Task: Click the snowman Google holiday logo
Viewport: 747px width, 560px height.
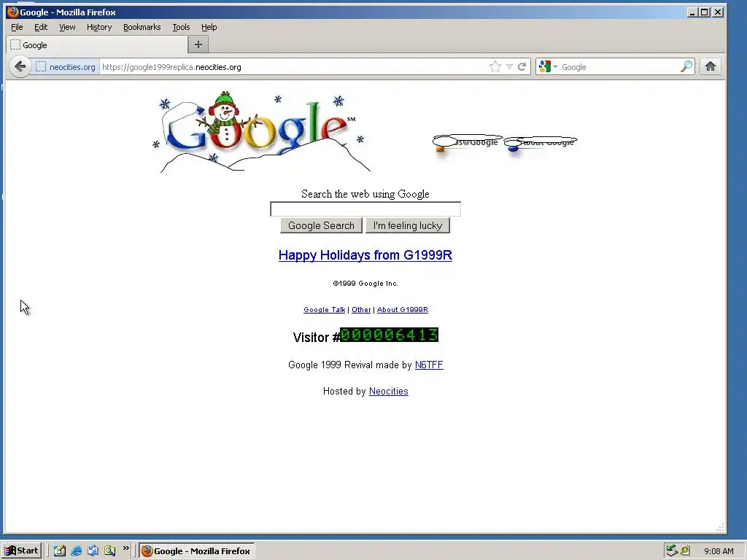Action: click(x=261, y=131)
